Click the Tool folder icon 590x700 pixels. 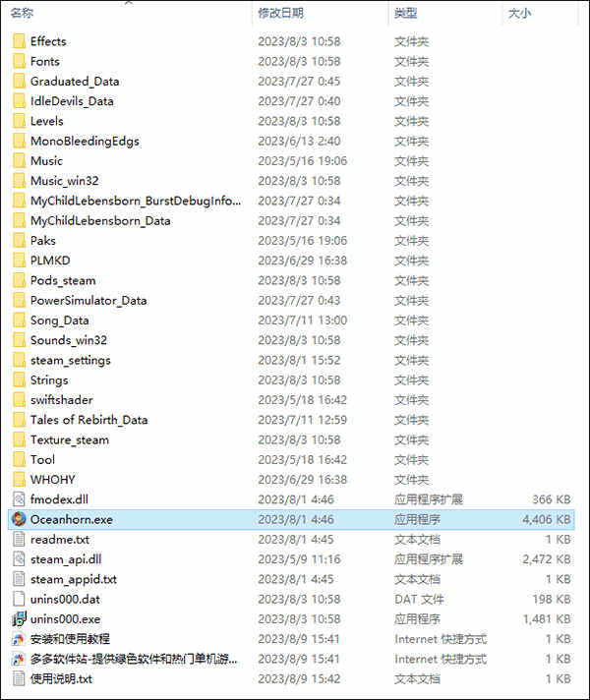[x=19, y=459]
